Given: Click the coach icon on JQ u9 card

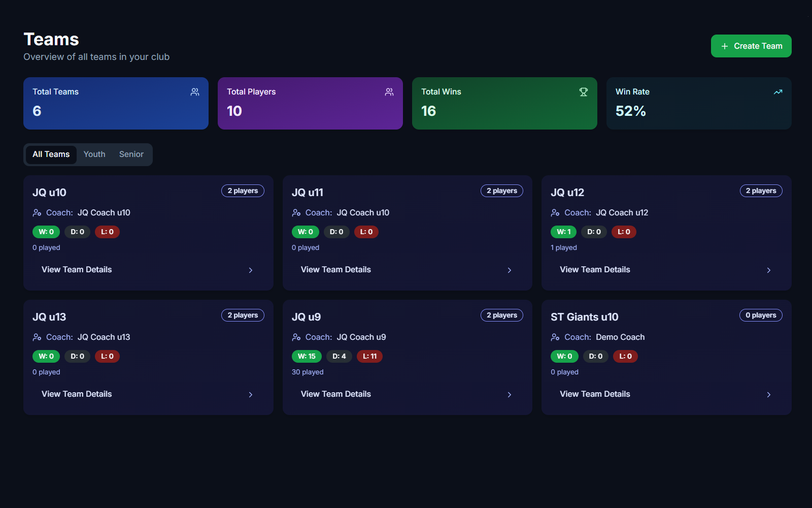Looking at the screenshot, I should (296, 337).
